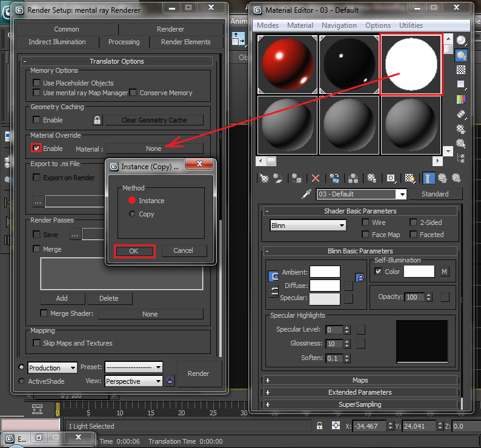The image size is (481, 448).
Task: Open the 03 - Default material name dropdown
Action: pyautogui.click(x=402, y=194)
